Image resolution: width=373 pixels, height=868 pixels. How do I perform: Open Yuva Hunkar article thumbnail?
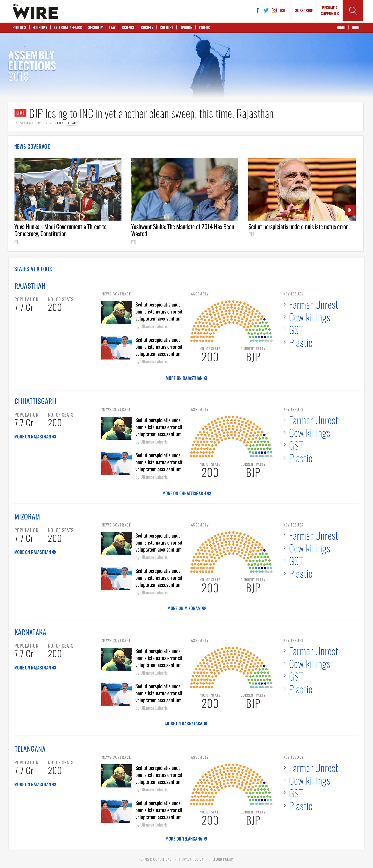tap(68, 189)
